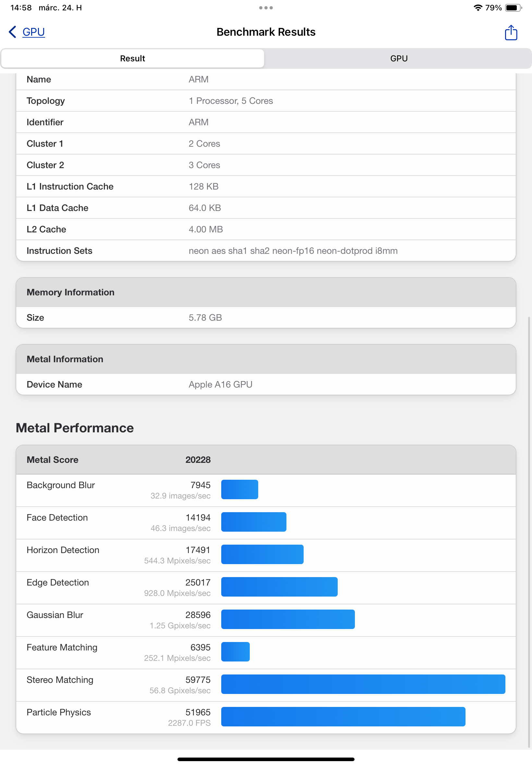
Task: Switch to the GPU tab
Action: (399, 58)
